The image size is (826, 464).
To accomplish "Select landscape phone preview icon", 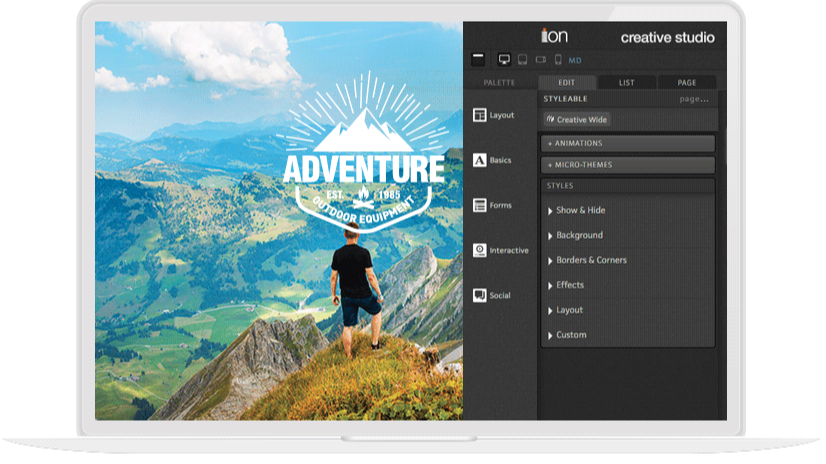I will click(x=540, y=60).
